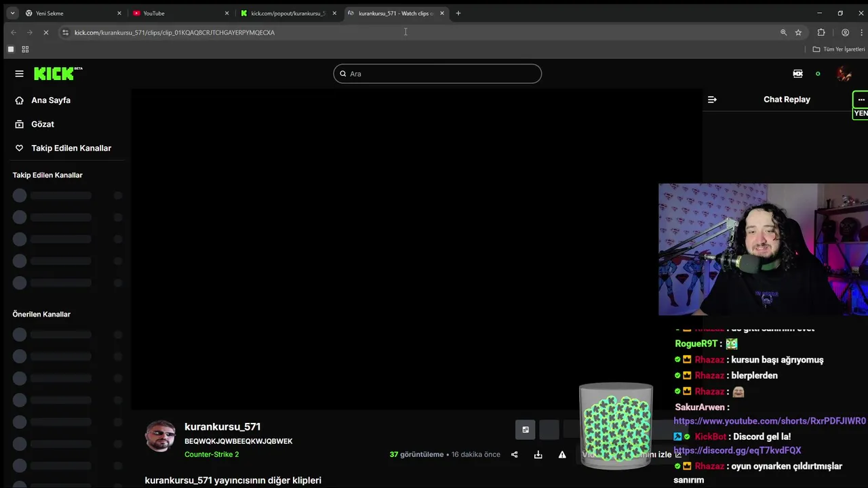868x488 pixels.
Task: Open the apps grid in bookmarks bar
Action: [25, 49]
